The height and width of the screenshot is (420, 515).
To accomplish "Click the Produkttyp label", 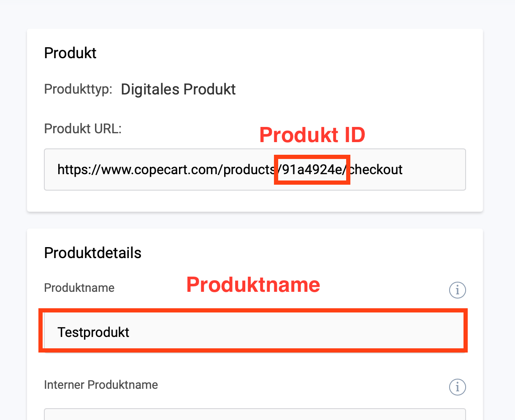I will point(78,89).
